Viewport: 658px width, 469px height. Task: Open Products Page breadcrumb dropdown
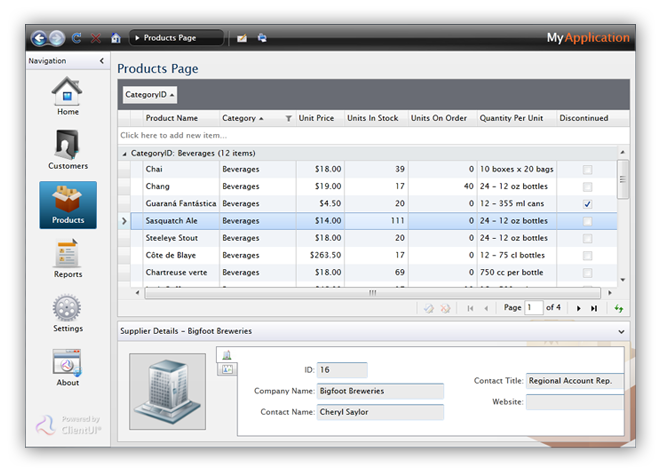(x=176, y=38)
